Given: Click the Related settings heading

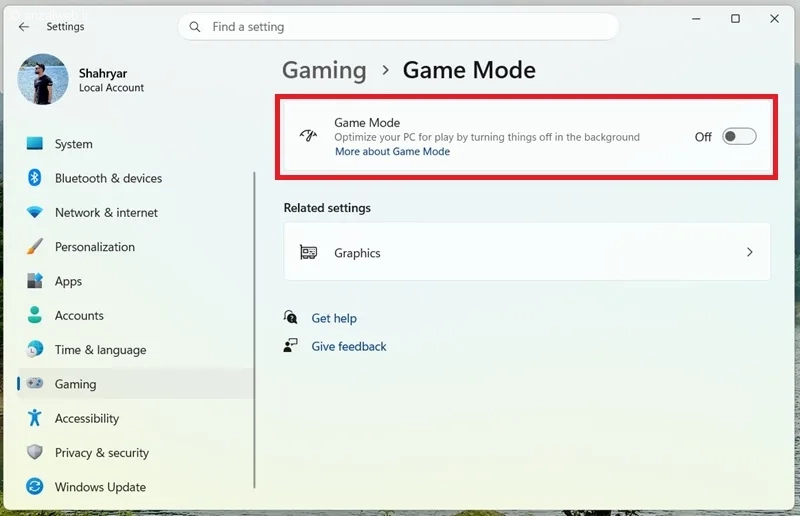Looking at the screenshot, I should [x=327, y=208].
